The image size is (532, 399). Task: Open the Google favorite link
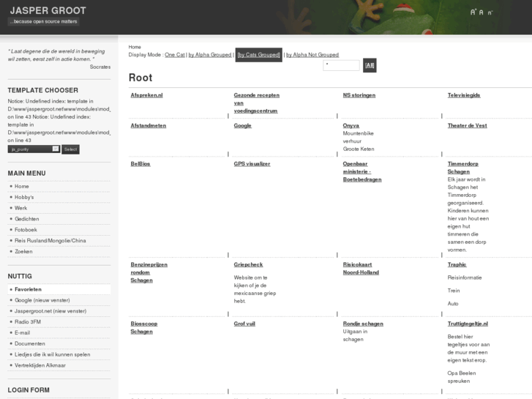[x=243, y=126]
